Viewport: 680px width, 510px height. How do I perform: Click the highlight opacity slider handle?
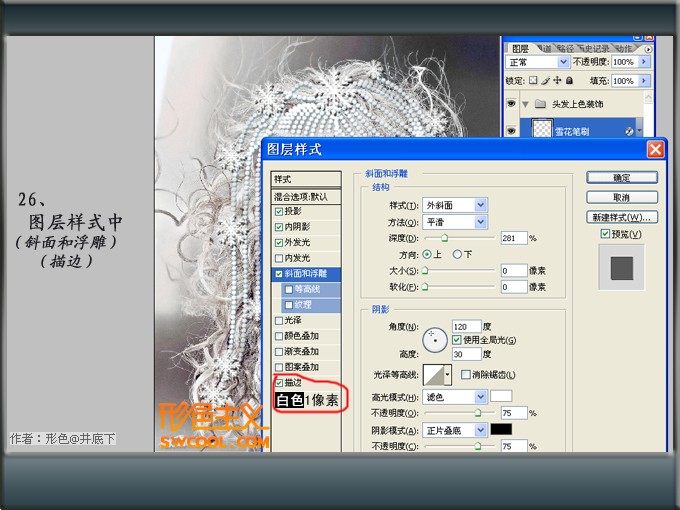[477, 412]
